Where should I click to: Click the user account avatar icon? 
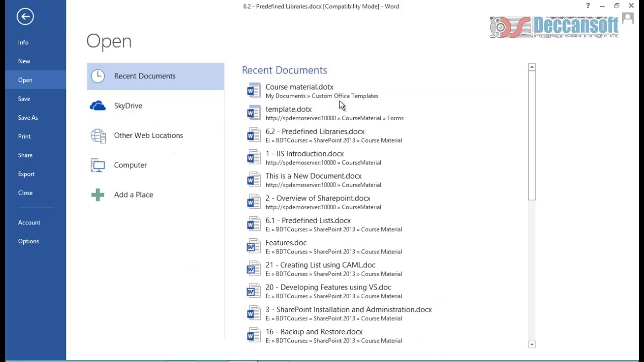(x=627, y=19)
